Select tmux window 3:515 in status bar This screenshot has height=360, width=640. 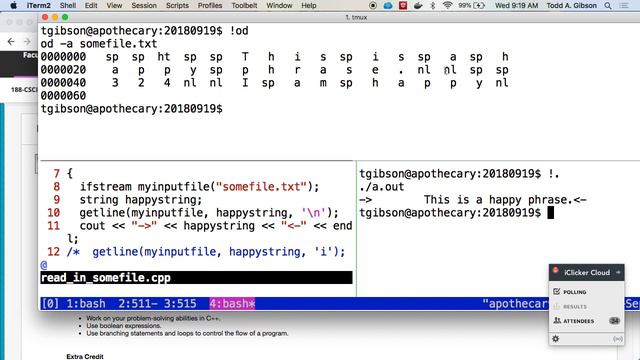click(180, 304)
